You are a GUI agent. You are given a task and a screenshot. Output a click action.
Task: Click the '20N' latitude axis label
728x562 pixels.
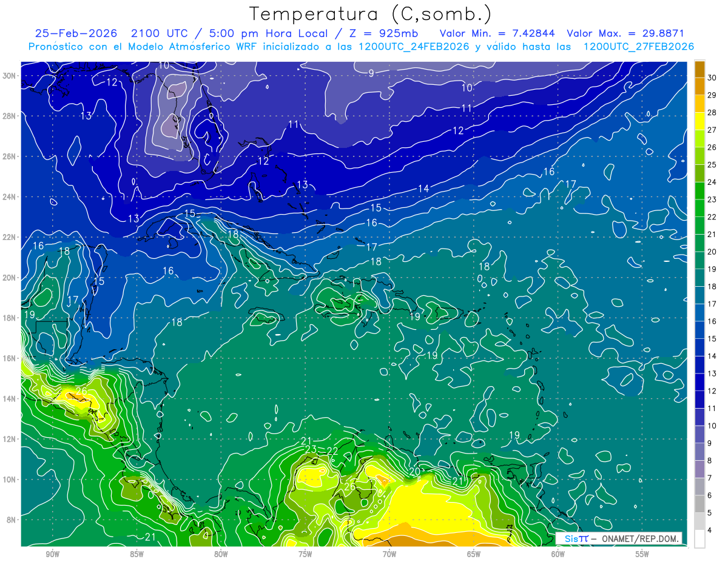click(x=10, y=278)
